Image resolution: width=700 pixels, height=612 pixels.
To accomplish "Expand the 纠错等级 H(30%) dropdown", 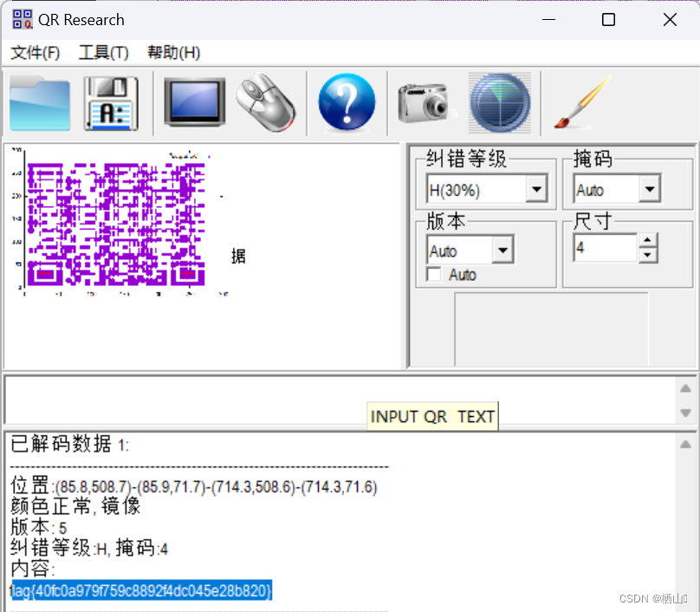I will coord(536,189).
